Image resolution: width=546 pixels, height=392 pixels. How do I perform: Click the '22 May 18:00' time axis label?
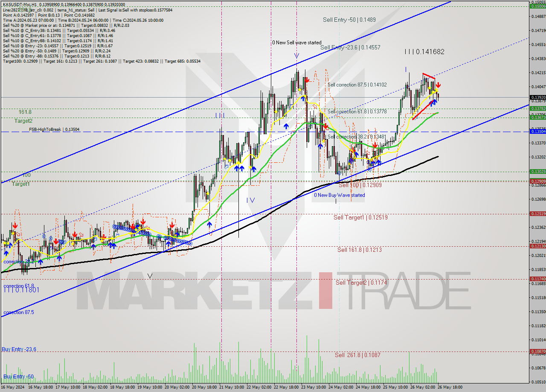click(x=286, y=387)
